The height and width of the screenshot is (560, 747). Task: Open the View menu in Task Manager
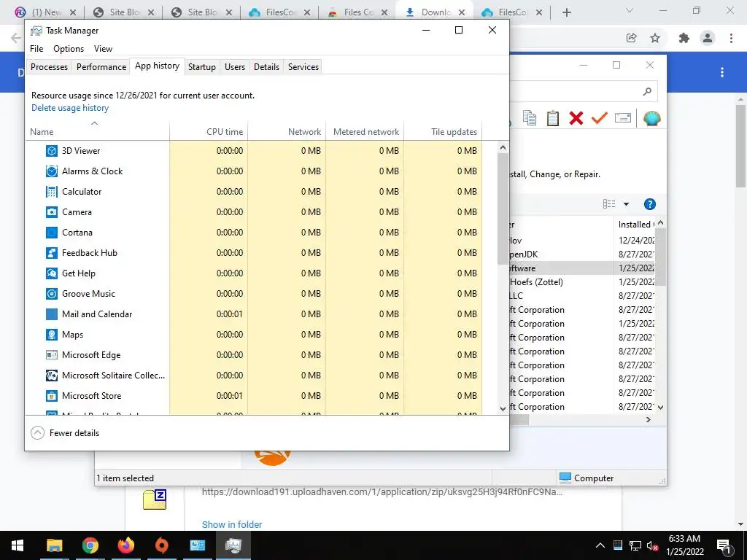[x=103, y=49]
